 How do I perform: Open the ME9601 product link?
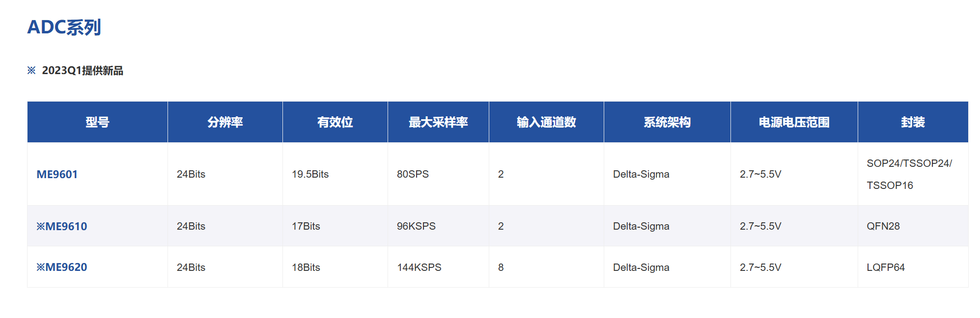click(57, 174)
